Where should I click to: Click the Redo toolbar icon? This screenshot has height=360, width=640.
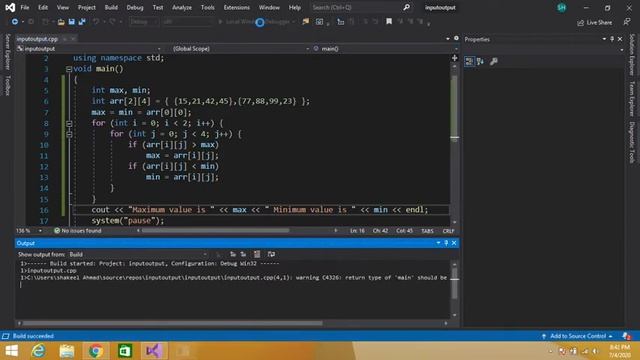112,22
